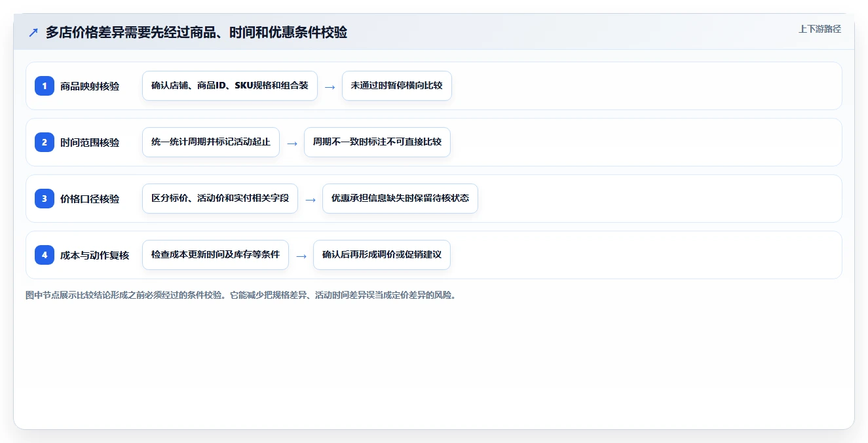Click the 区分标价、活动价和实付相关字段 node
Image resolution: width=868 pixels, height=443 pixels.
(220, 199)
